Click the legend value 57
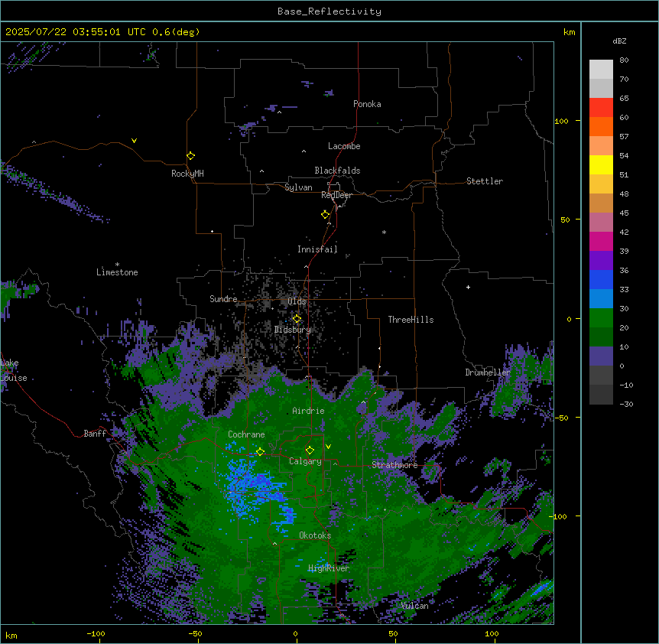 click(624, 137)
